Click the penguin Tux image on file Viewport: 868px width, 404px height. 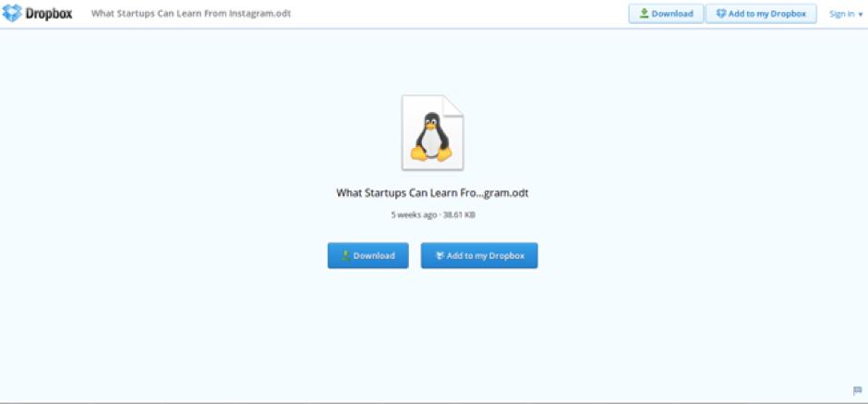pos(431,137)
